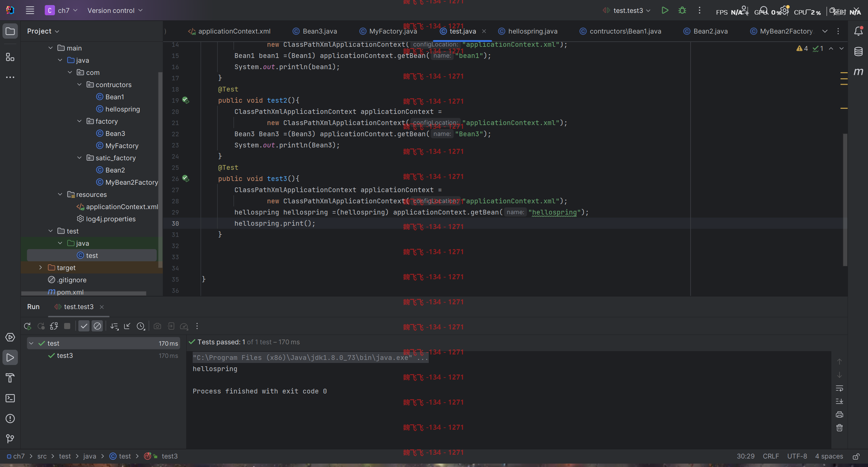The image size is (868, 467).
Task: Run test2 from the gutter icon at line 19
Action: coord(186,100)
